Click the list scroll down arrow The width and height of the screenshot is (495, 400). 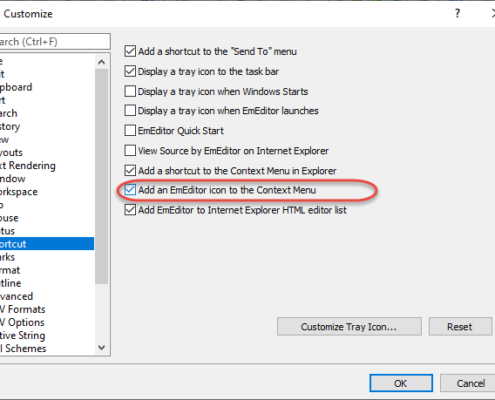[x=102, y=348]
